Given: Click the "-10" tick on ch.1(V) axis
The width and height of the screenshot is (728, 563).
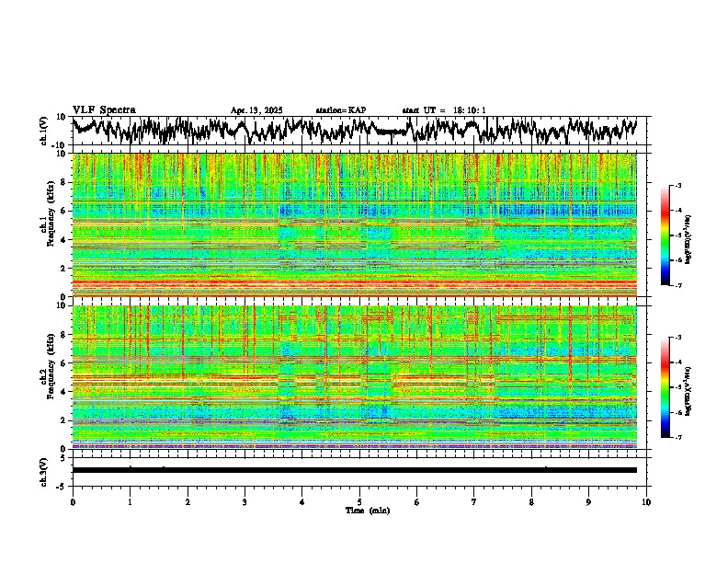Looking at the screenshot, I should pos(60,145).
